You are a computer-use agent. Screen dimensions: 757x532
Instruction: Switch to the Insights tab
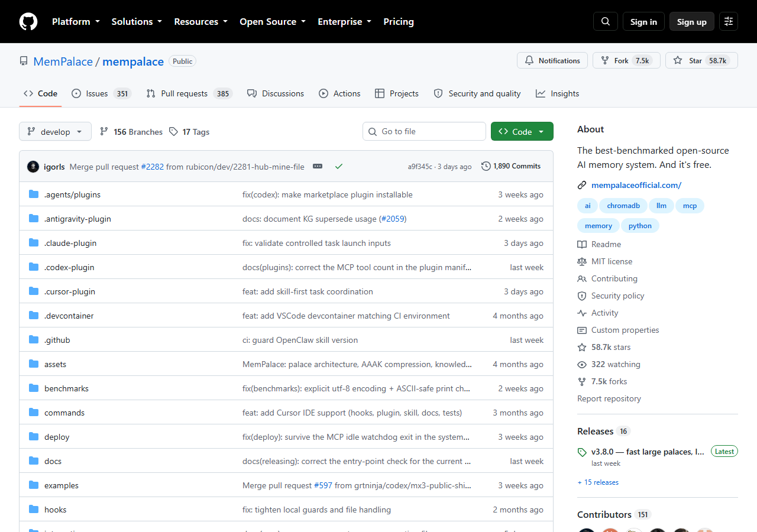(x=557, y=93)
